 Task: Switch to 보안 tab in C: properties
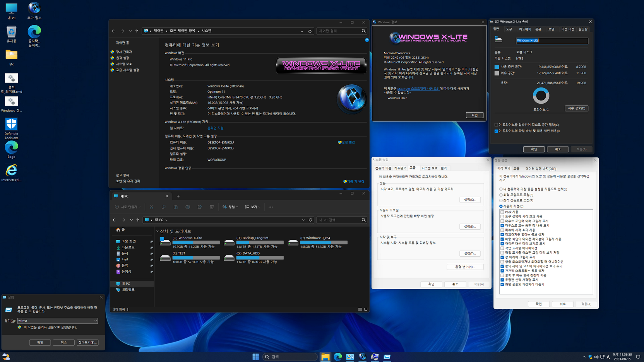coord(551,29)
